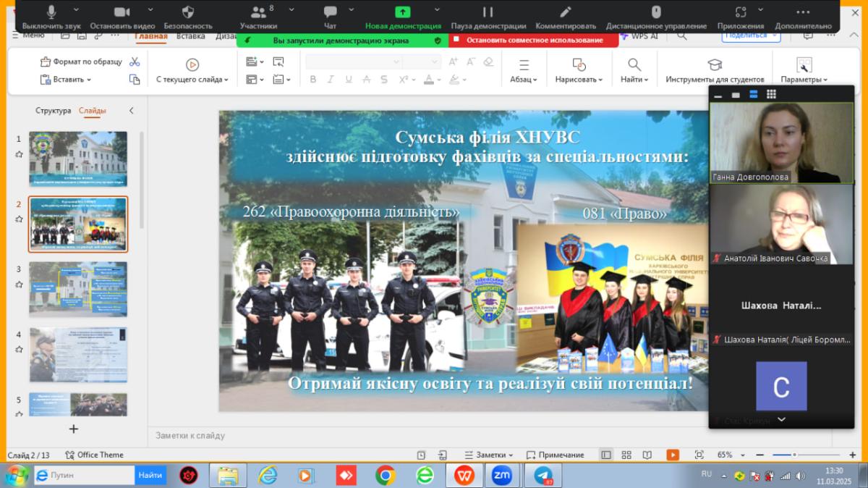Click the zoom level slider
This screenshot has height=488, width=868.
click(794, 455)
